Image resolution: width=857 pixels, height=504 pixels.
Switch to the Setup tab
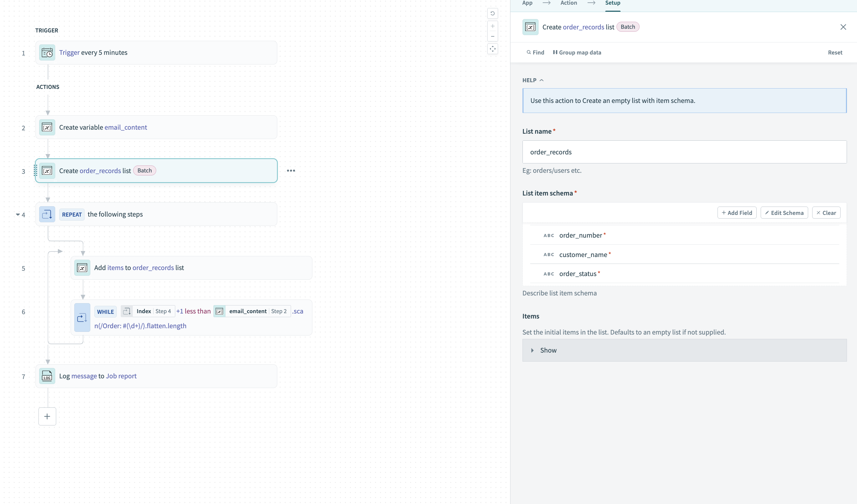point(612,3)
